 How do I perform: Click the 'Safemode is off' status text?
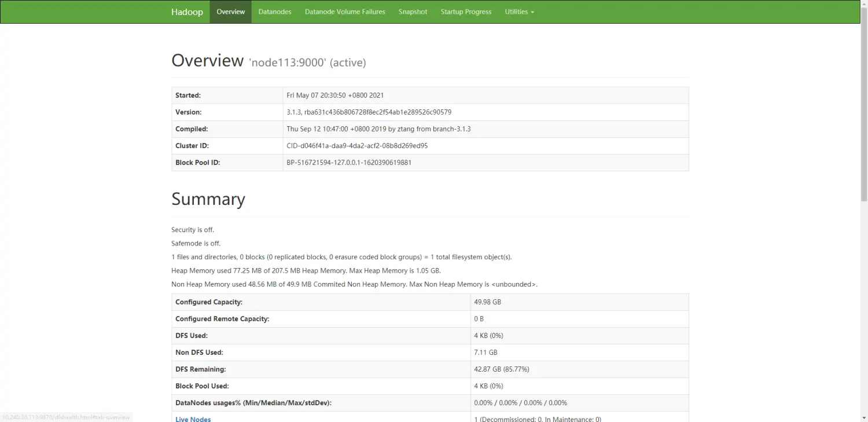(x=196, y=244)
